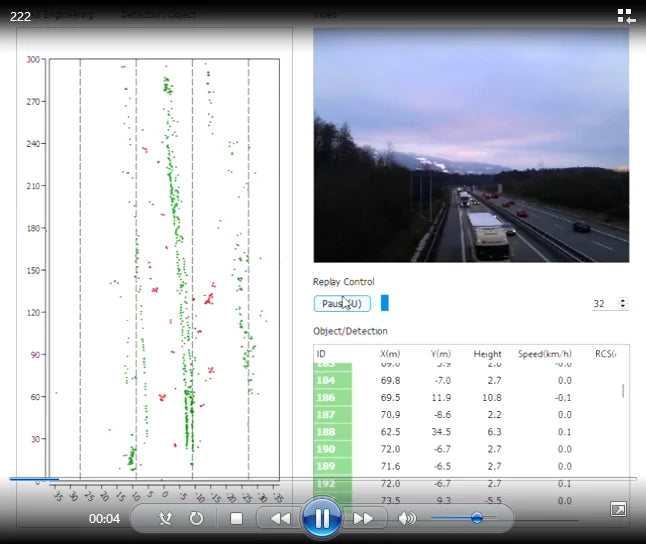This screenshot has width=646, height=544.
Task: Click the fast forward/next button
Action: [363, 518]
